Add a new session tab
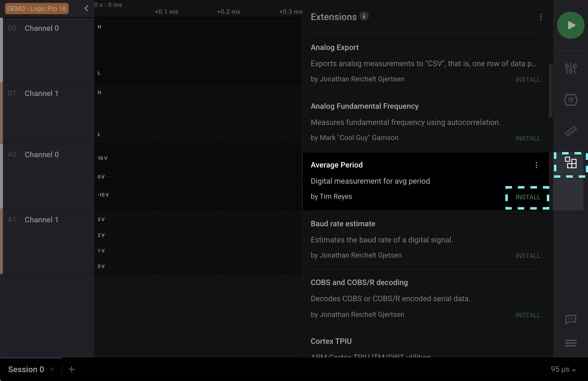Screen dimensions: 588x381 pos(71,369)
